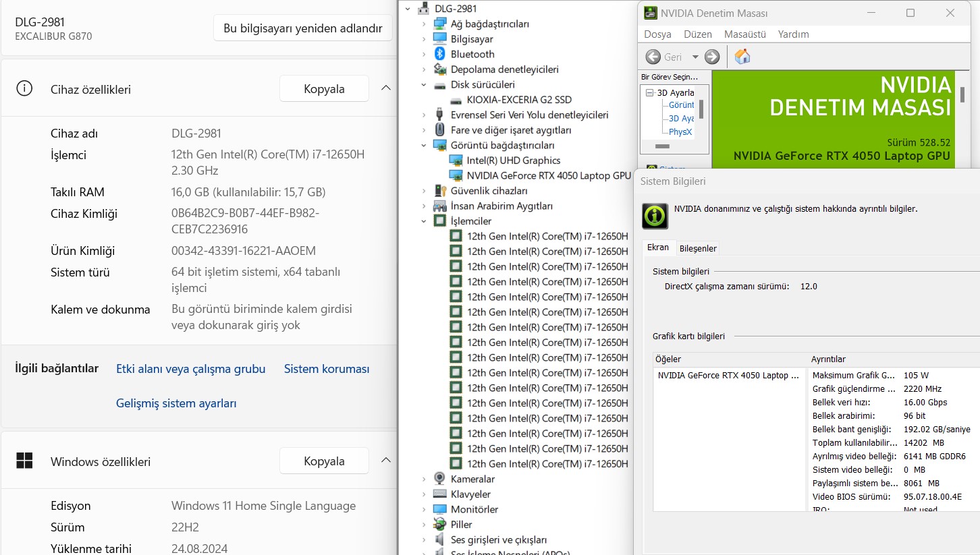The width and height of the screenshot is (980, 555).
Task: Switch to the Ekran tab in Sistem Bilgileri
Action: [x=658, y=247]
